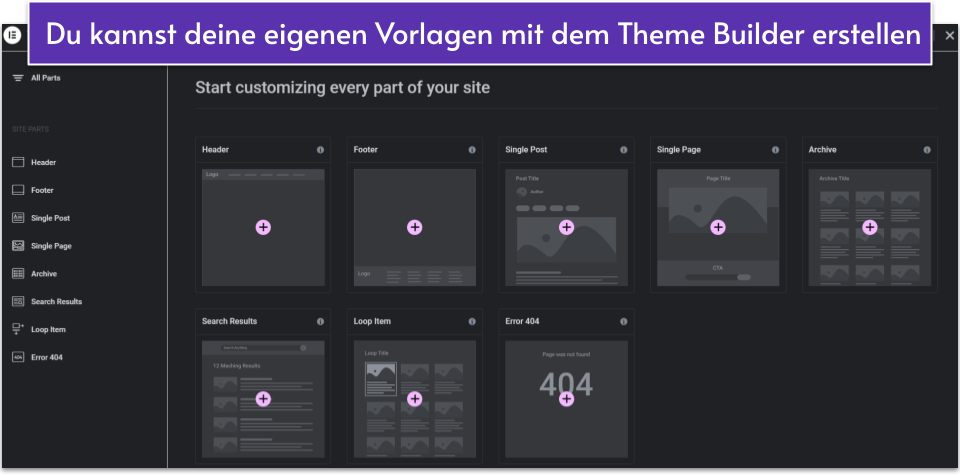Click the Footer icon in the sidebar

click(x=18, y=190)
